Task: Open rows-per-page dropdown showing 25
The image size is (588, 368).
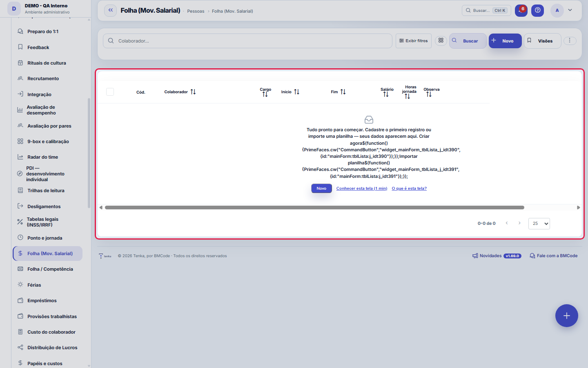Action: click(x=539, y=224)
